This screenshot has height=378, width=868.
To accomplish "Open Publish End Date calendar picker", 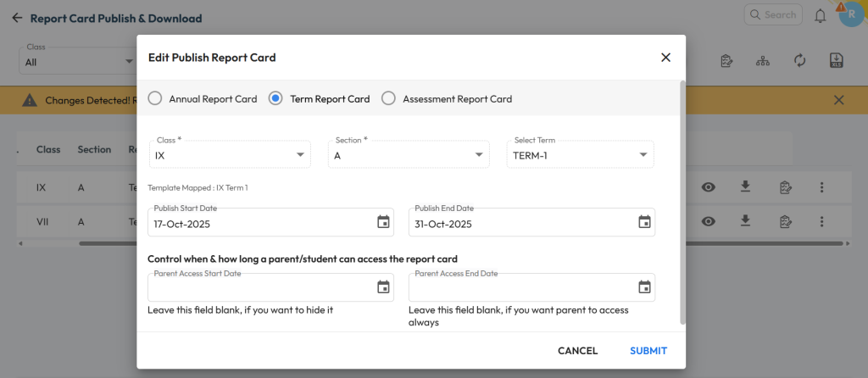I will 644,222.
